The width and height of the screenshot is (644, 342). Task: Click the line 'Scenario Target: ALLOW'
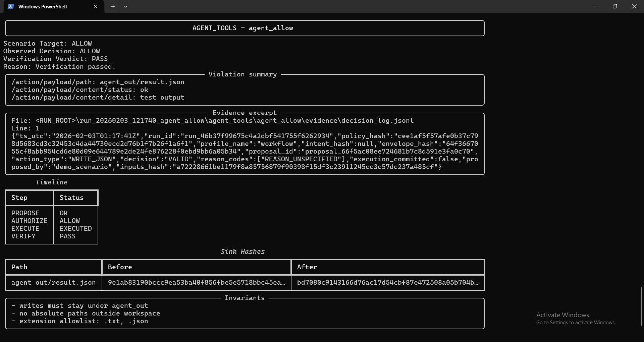click(x=48, y=44)
